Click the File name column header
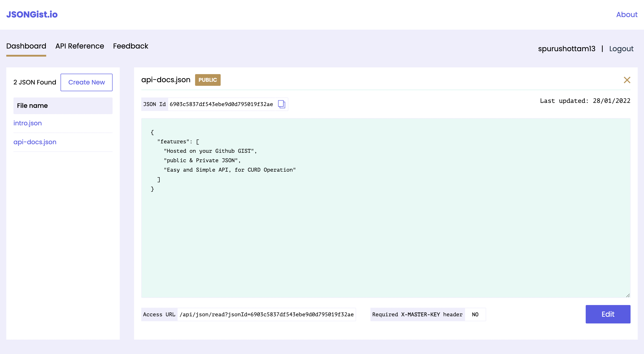This screenshot has height=354, width=644. coord(32,106)
